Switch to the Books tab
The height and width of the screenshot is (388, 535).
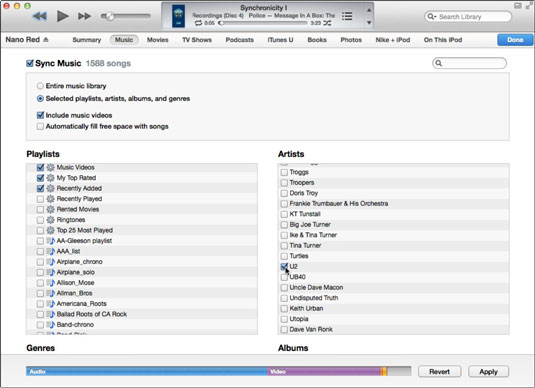(x=317, y=40)
